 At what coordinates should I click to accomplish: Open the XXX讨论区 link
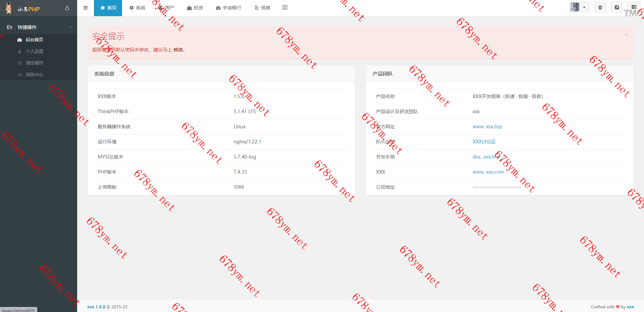click(484, 142)
